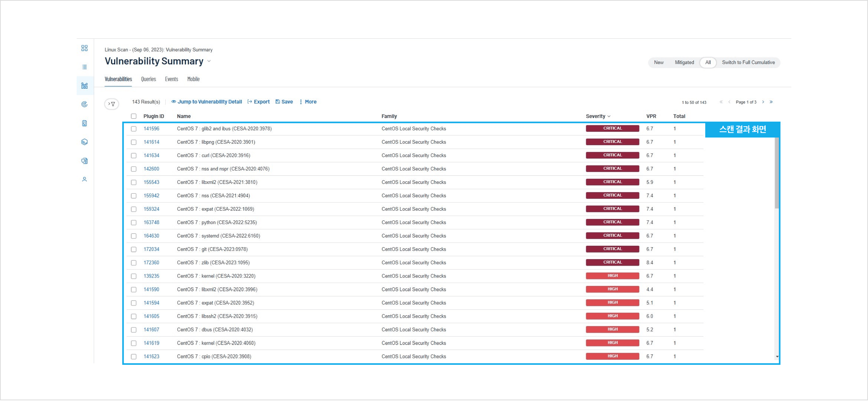Open the user profile sidebar icon
The image size is (868, 401).
tap(84, 180)
